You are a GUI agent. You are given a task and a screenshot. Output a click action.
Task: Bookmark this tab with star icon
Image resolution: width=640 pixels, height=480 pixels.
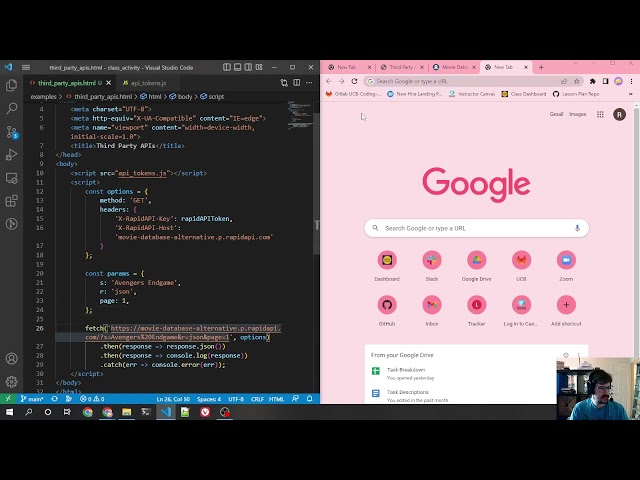[577, 81]
